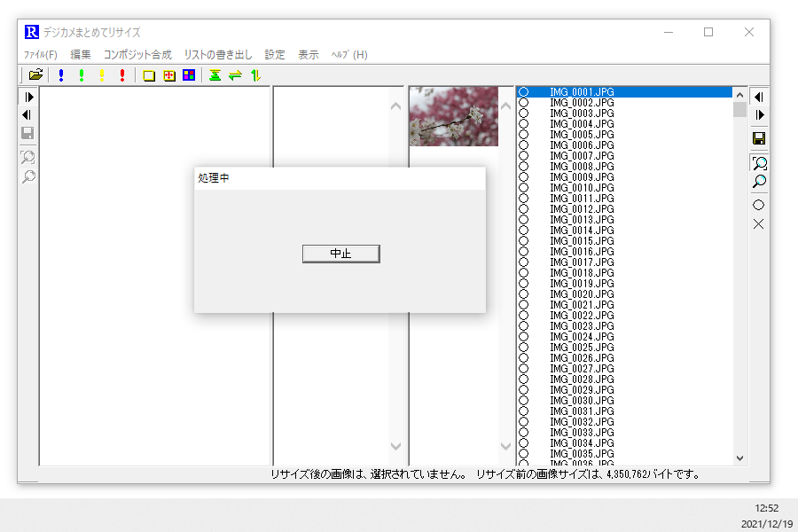Click the red exclamation mark icon
Screen dimensions: 798x532
[x=122, y=75]
